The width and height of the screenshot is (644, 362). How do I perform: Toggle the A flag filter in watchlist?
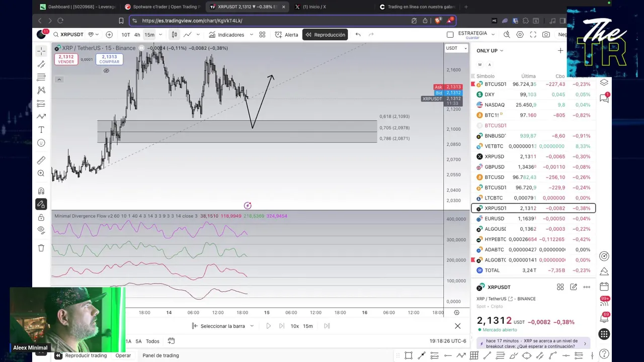[489, 65]
